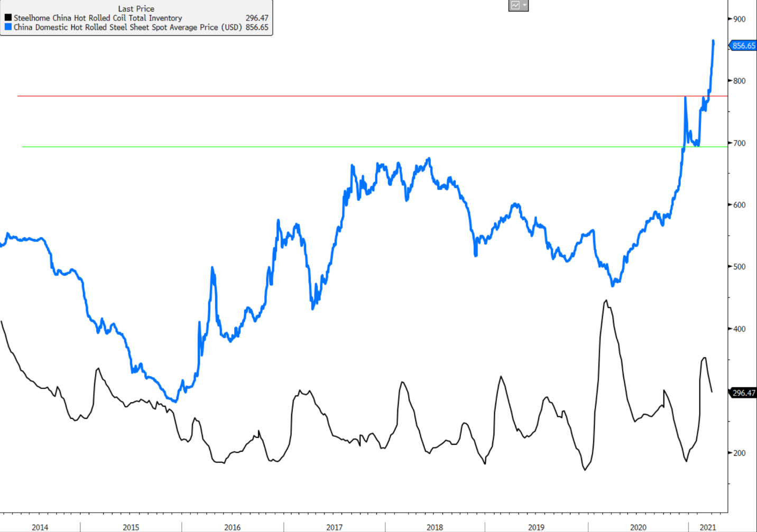Click the 500 tick on the price axis
757x532 pixels.
(x=739, y=267)
